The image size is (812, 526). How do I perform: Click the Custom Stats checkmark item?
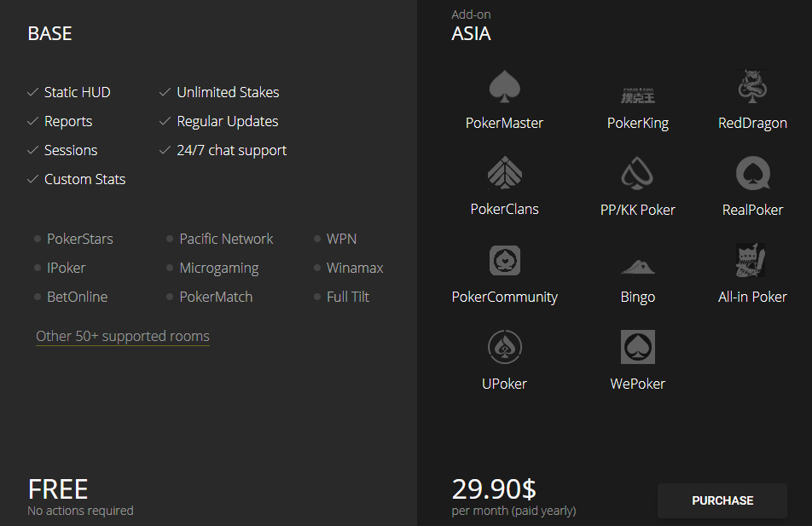click(84, 179)
